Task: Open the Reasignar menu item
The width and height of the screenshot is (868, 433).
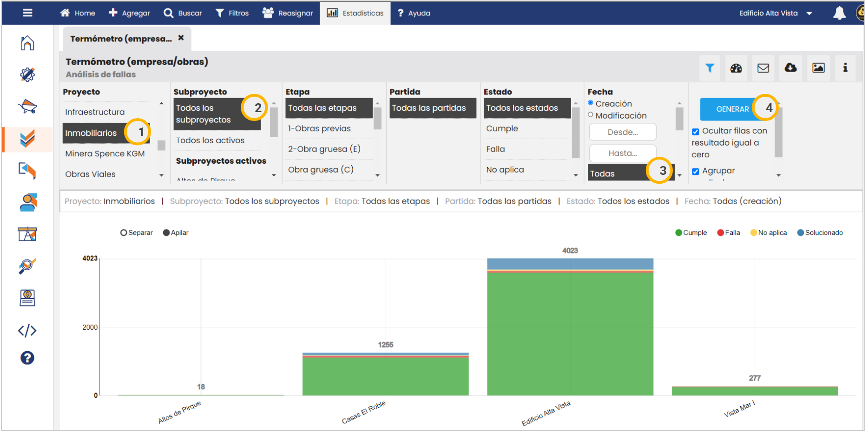Action: click(289, 13)
